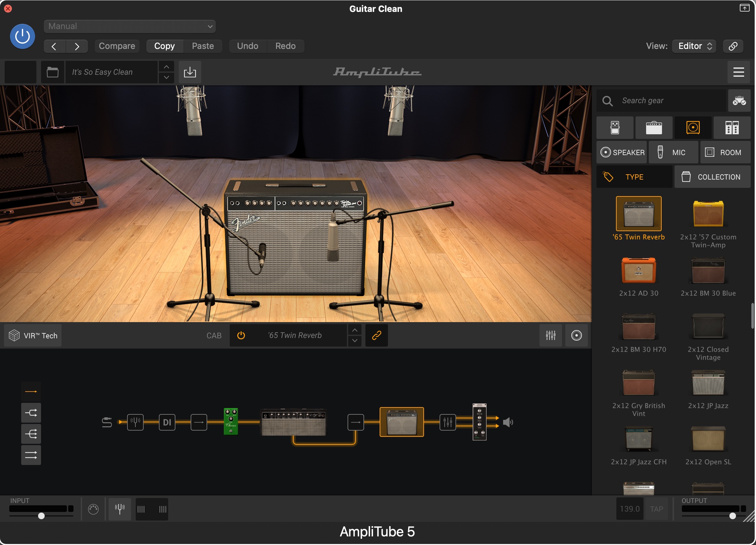
Task: Click the up chevron next to '65 Twin Reverb cab
Action: coord(355,330)
